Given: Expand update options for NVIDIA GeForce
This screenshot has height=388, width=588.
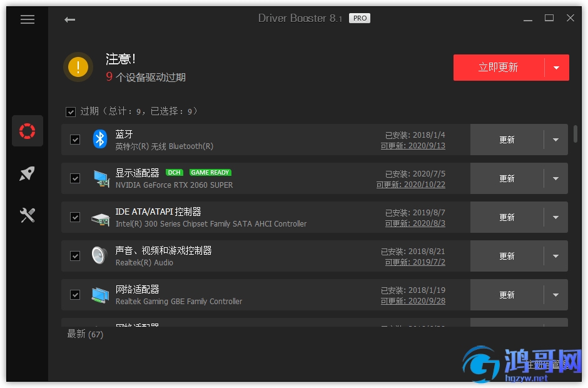Looking at the screenshot, I should pyautogui.click(x=555, y=178).
